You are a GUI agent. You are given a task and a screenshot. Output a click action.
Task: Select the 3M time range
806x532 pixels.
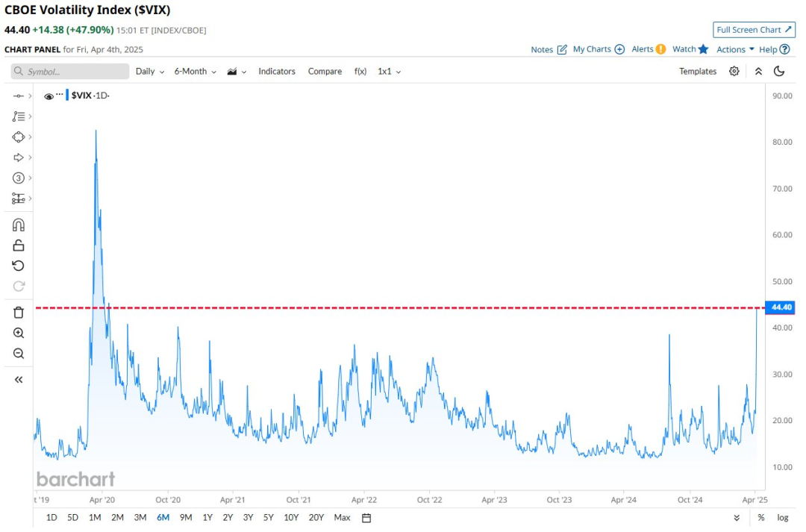click(x=140, y=518)
